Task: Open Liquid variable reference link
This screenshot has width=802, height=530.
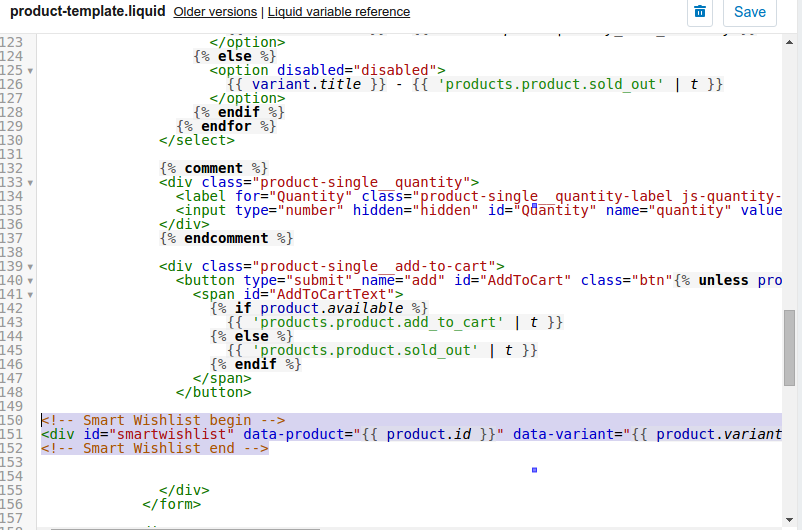Action: (339, 12)
